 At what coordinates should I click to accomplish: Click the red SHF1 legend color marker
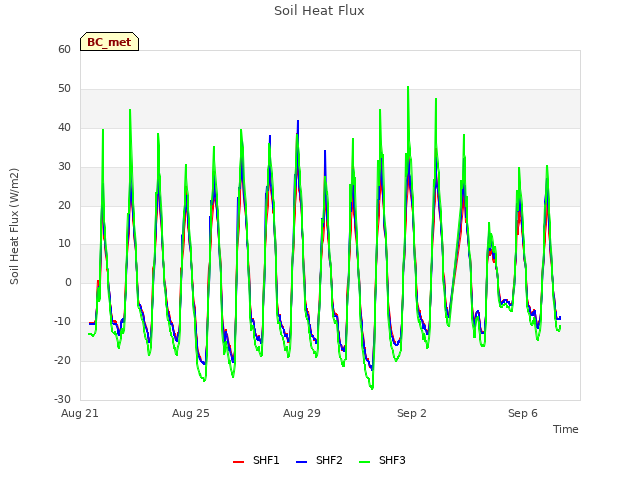(238, 462)
